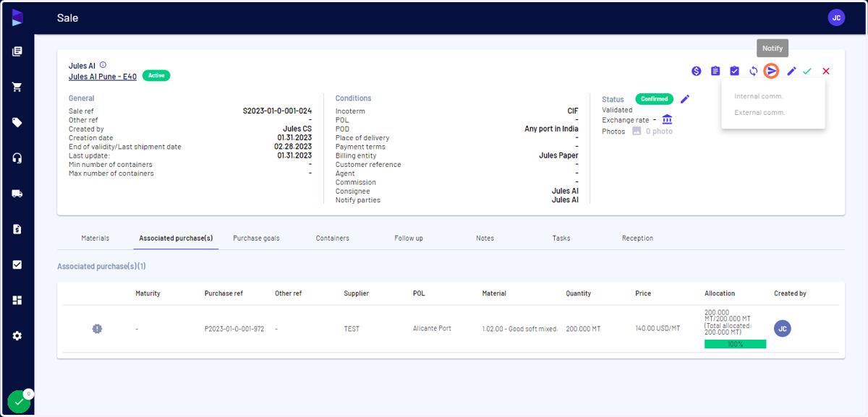Click the 140.00 USD/MT price cell
This screenshot has height=417, width=868.
[x=658, y=329]
